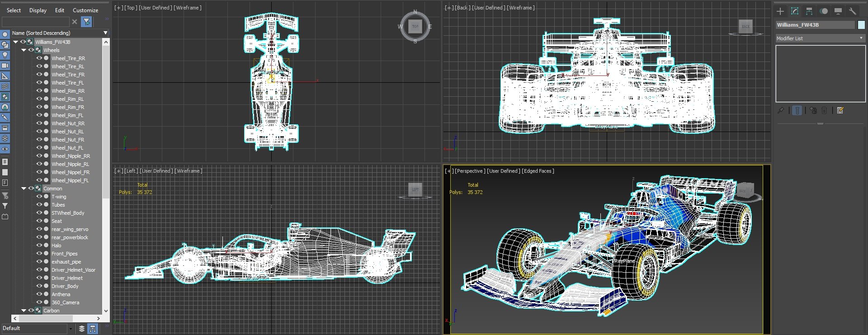Click Wireframe label in Back viewport
Viewport: 868px width, 335px height.
pos(521,8)
